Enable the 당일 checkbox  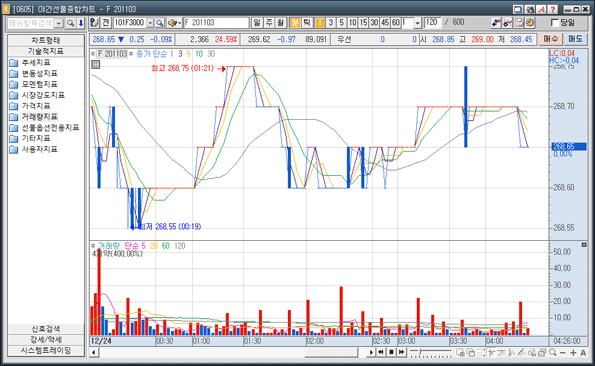pos(554,23)
